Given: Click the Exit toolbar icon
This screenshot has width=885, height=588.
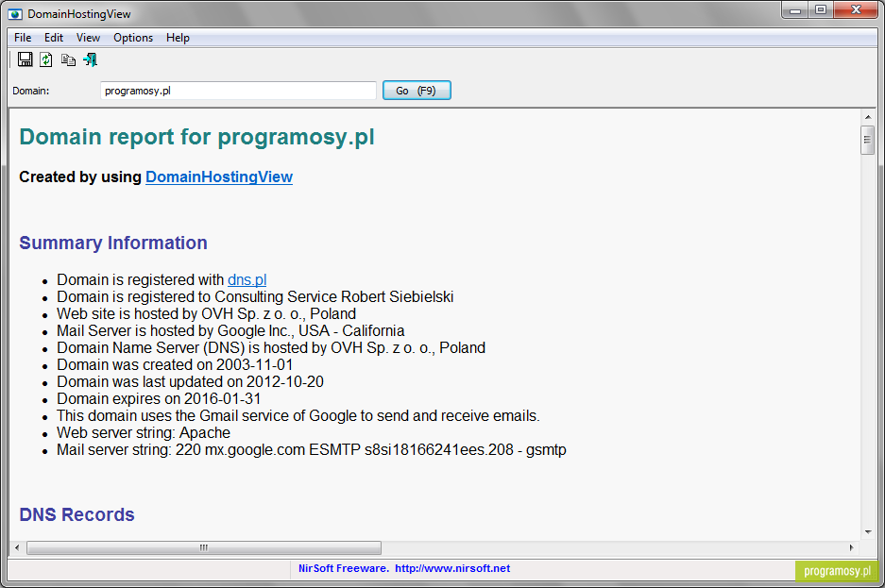Looking at the screenshot, I should tap(91, 59).
